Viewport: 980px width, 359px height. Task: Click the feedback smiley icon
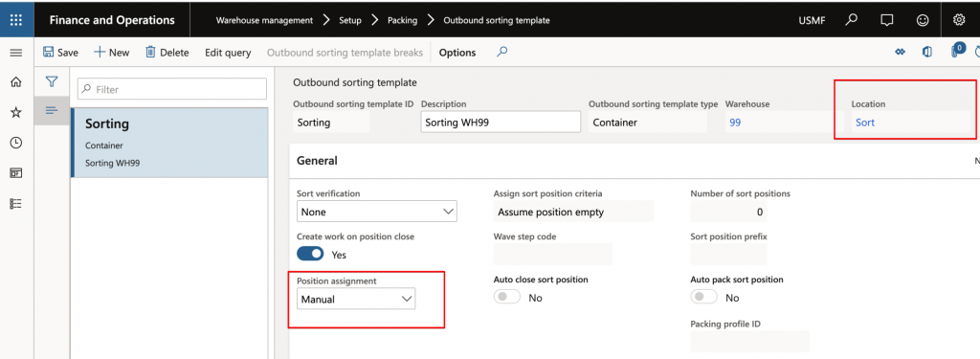coord(923,20)
